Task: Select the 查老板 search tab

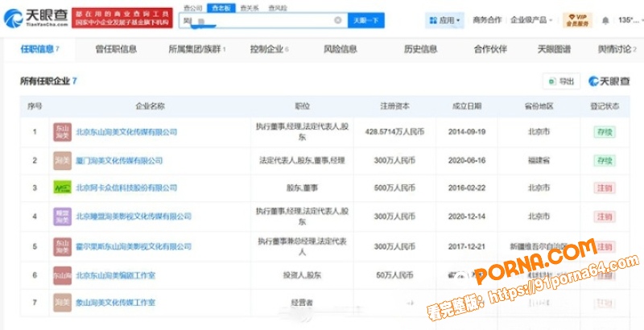Action: [221, 8]
